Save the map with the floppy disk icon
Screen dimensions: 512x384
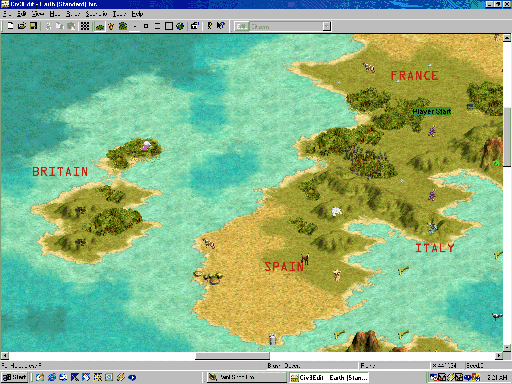click(33, 26)
